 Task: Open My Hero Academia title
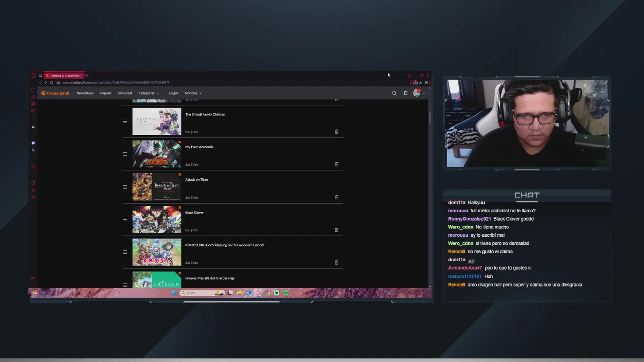tap(199, 147)
